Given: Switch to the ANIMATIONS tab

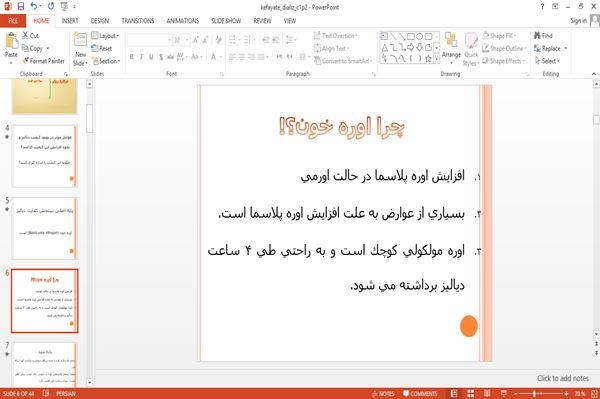Looking at the screenshot, I should tap(183, 21).
